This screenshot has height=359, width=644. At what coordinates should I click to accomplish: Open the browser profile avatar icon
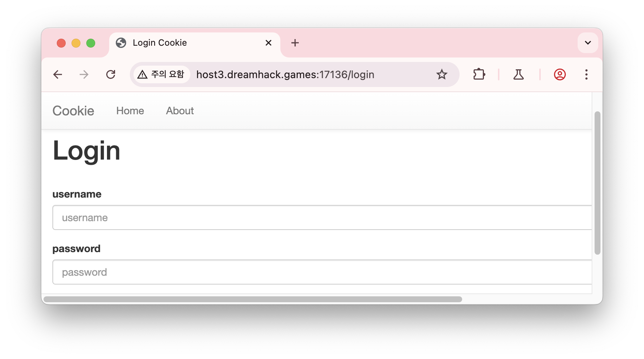tap(560, 74)
